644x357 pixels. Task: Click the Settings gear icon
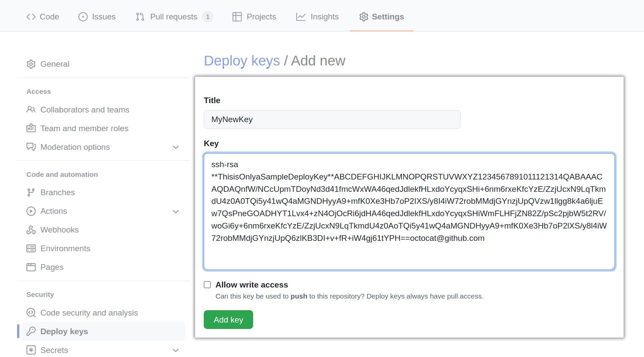[363, 17]
